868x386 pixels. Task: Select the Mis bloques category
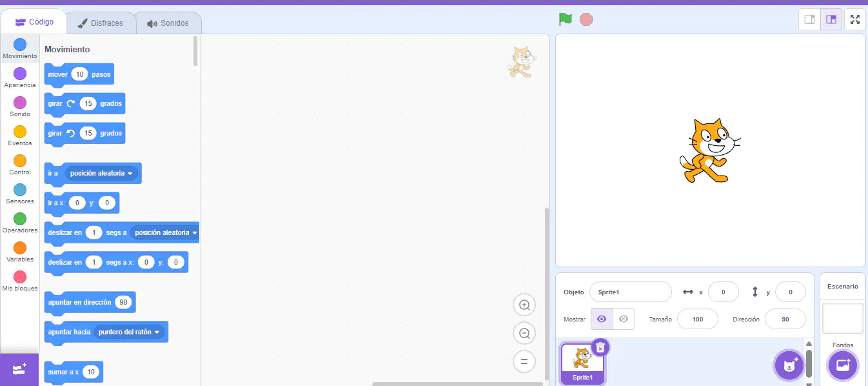click(20, 281)
